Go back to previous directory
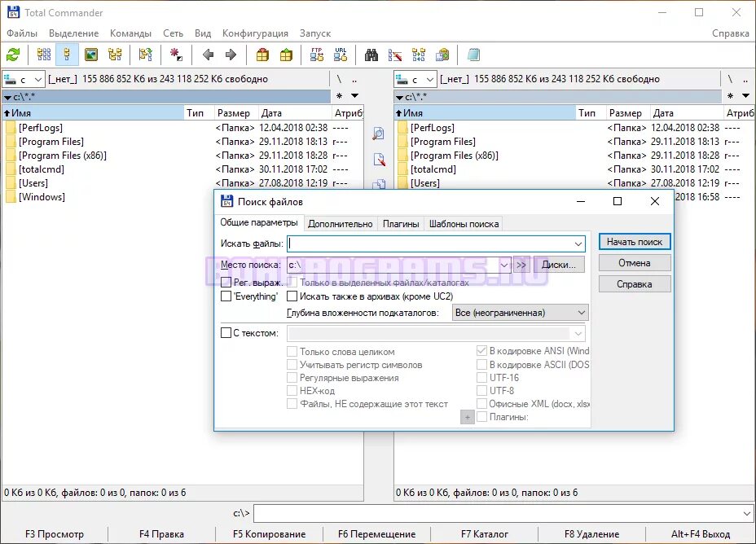 pyautogui.click(x=208, y=55)
